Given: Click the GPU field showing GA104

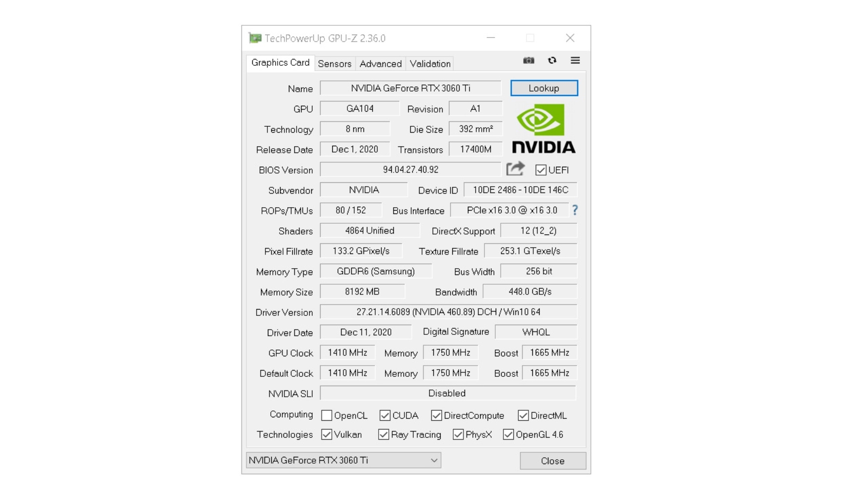Looking at the screenshot, I should [x=360, y=109].
